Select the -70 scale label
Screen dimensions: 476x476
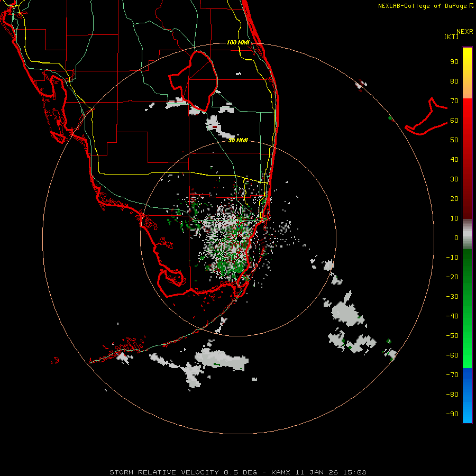(452, 375)
